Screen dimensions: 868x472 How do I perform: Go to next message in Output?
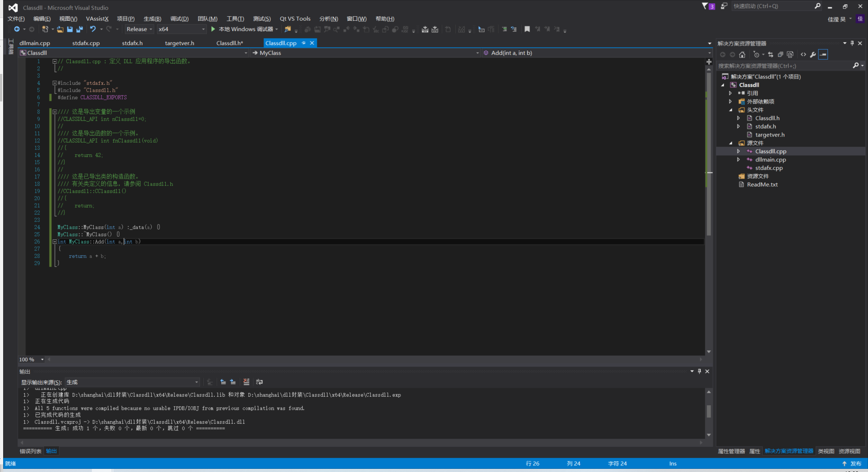pyautogui.click(x=233, y=382)
